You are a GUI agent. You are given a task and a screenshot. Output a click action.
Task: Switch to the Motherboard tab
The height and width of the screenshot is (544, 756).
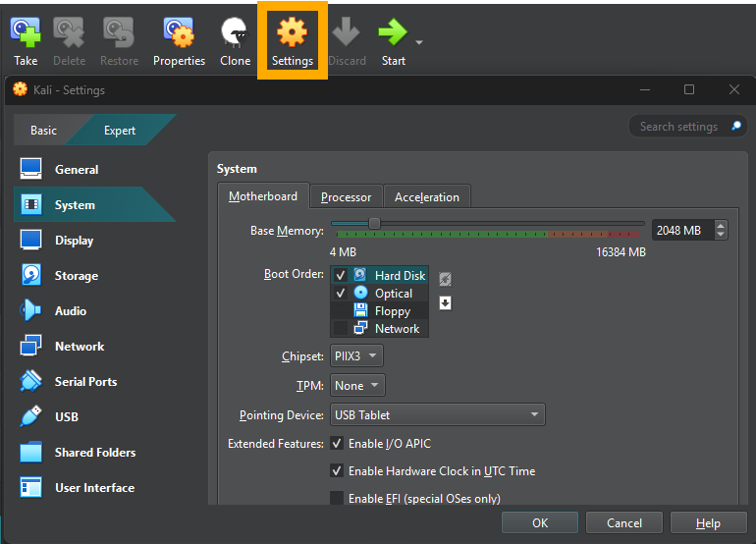[263, 196]
